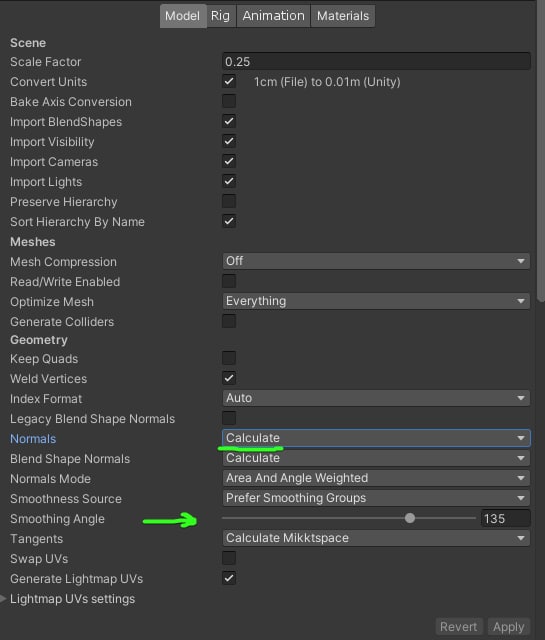The height and width of the screenshot is (640, 545).
Task: Open the Tangents dropdown
Action: point(376,538)
